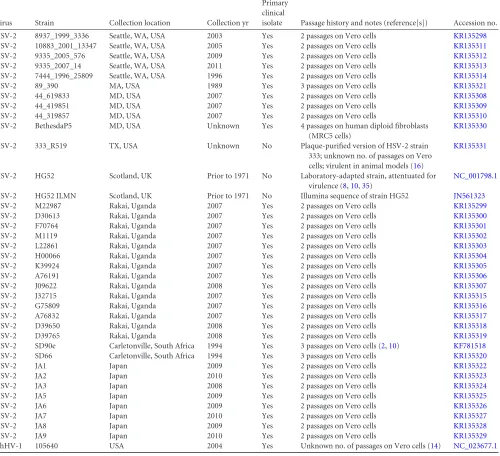Open accession link KR135312
The height and width of the screenshot is (456, 500).
tap(470, 56)
